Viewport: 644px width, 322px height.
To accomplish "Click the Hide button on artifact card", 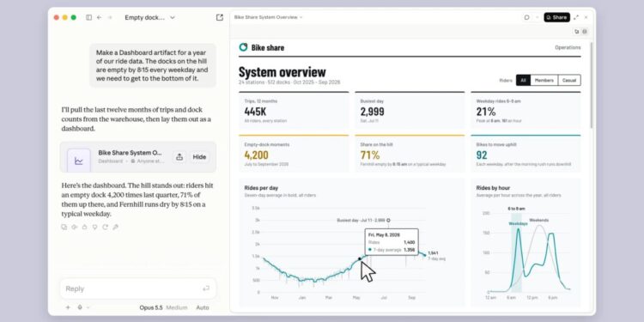I will pyautogui.click(x=199, y=157).
